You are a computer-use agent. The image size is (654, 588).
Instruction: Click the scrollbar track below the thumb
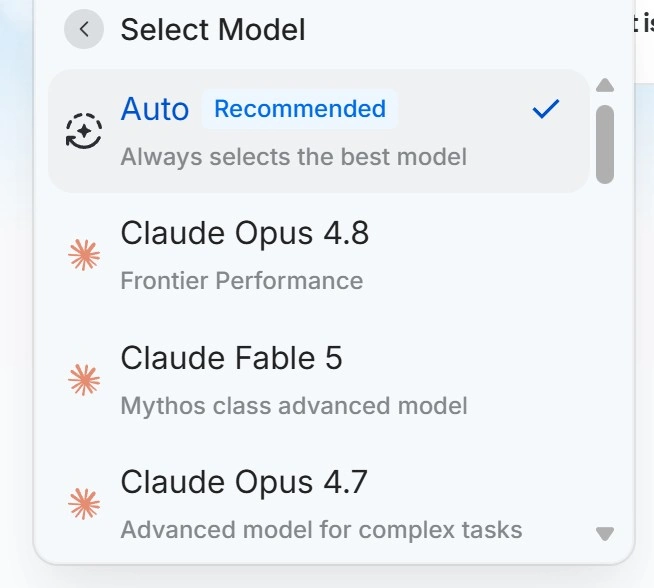point(605,354)
